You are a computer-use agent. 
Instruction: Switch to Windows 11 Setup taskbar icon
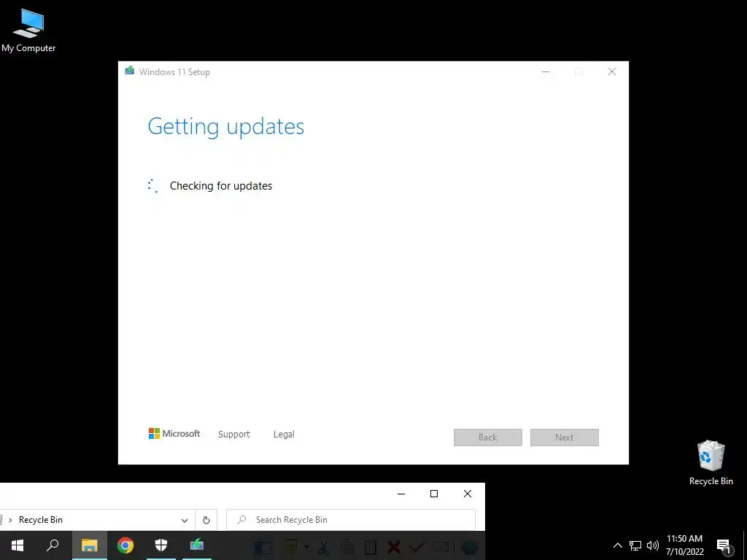[x=197, y=545]
